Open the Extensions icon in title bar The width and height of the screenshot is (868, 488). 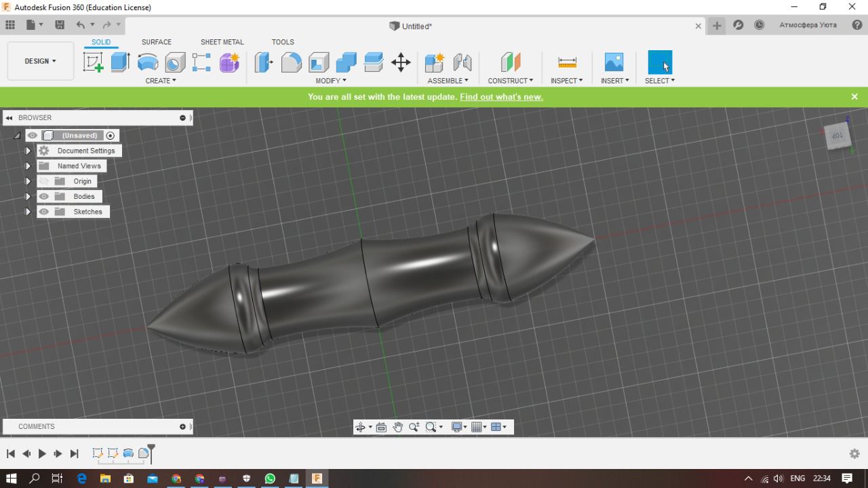738,25
